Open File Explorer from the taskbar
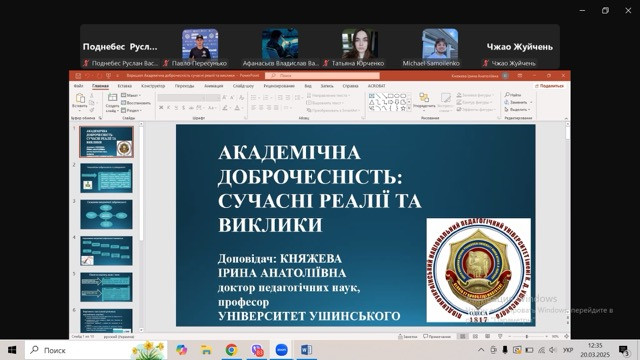The image size is (640, 360). [x=207, y=350]
